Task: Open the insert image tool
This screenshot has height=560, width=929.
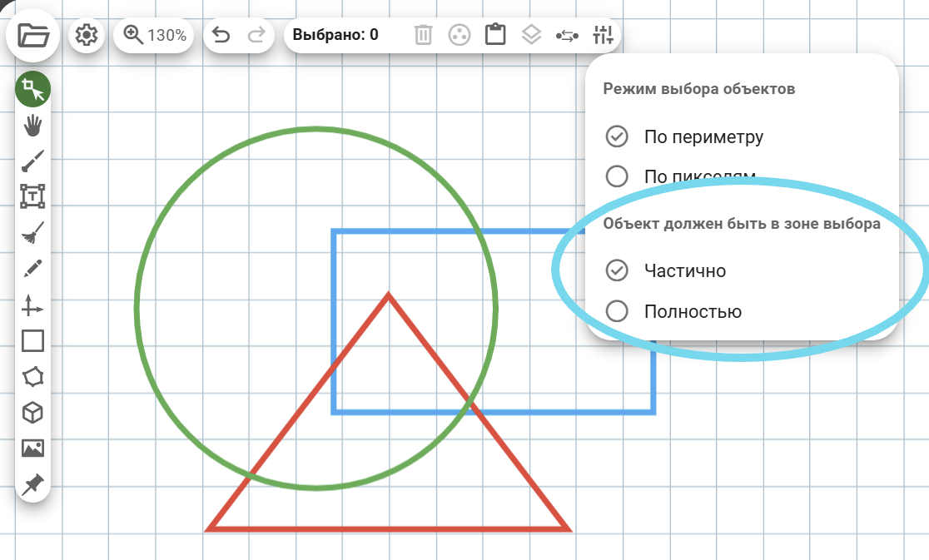Action: (x=33, y=448)
